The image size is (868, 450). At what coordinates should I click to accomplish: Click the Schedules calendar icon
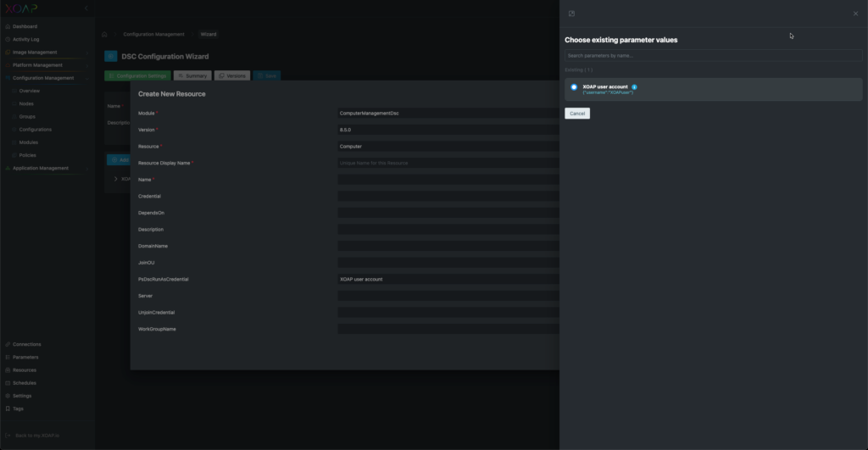click(x=8, y=383)
